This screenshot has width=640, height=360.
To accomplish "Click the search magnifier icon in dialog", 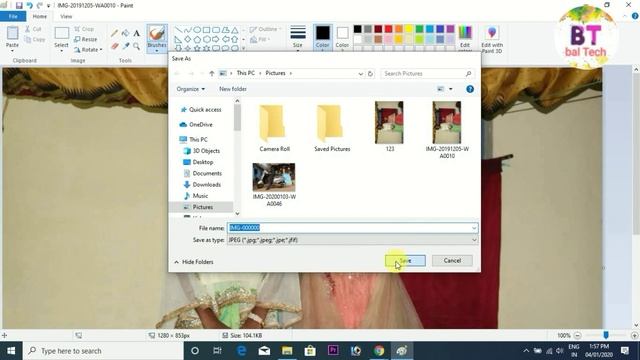I will click(469, 73).
